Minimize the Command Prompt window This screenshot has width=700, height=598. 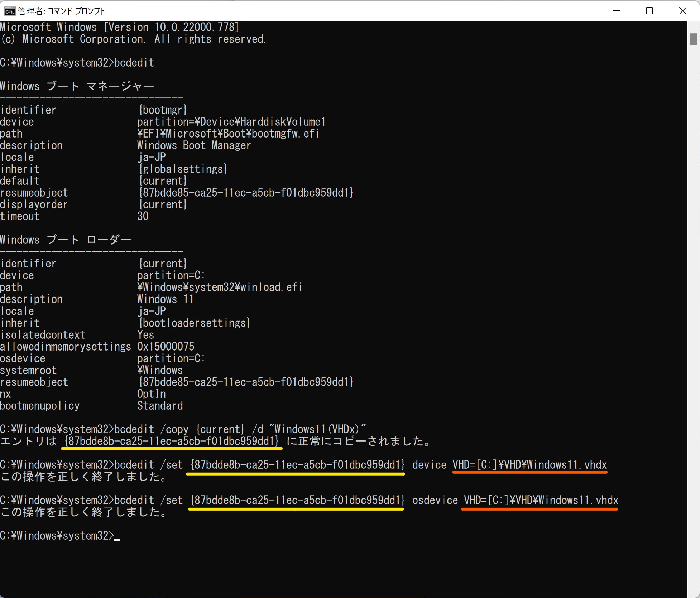coord(617,11)
